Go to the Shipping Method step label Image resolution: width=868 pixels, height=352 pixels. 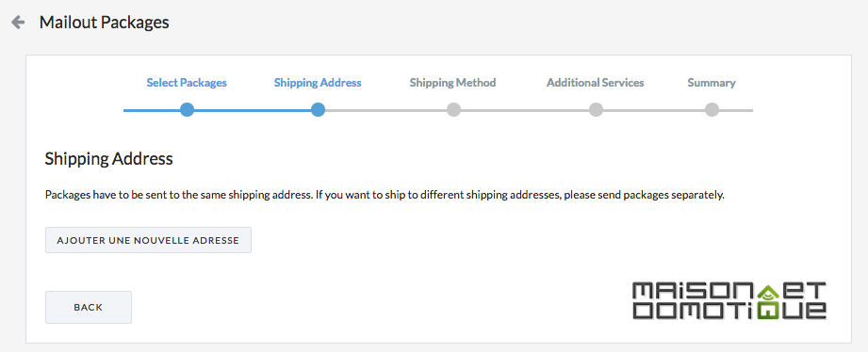tap(452, 83)
